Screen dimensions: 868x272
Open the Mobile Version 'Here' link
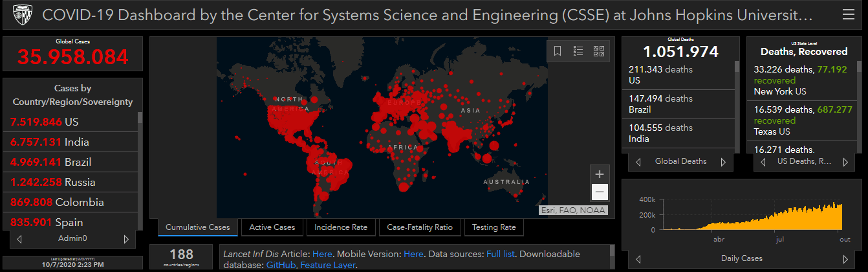[x=414, y=254]
